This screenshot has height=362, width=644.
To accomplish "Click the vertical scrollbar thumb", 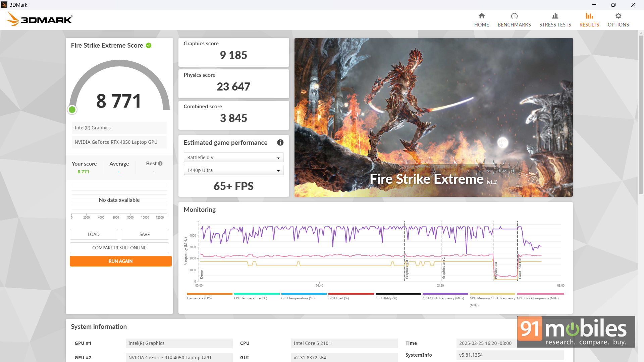I will pos(641,114).
